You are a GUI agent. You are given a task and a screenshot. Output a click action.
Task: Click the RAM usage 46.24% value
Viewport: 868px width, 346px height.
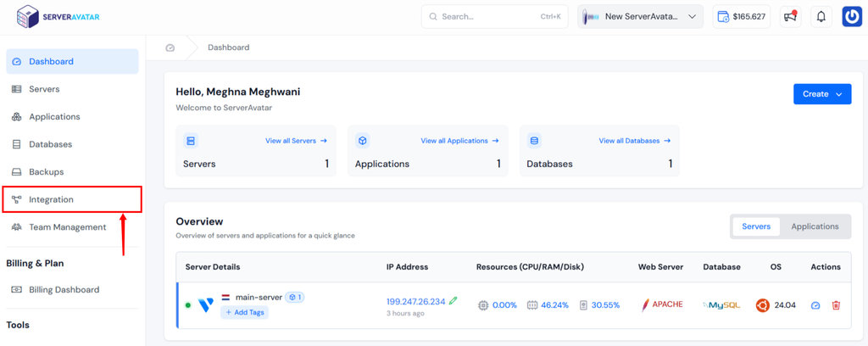[x=554, y=305]
